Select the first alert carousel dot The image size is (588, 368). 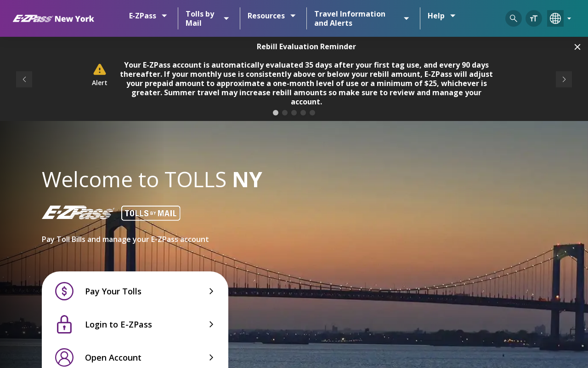276,113
